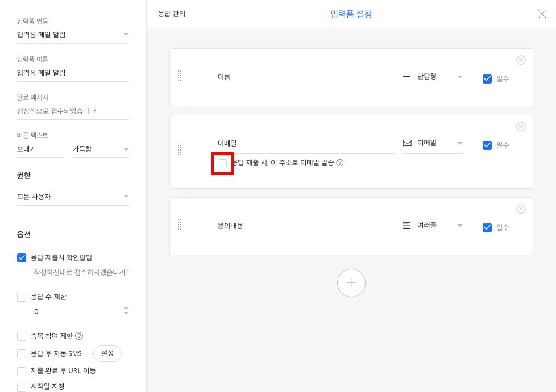Enable 응답 제출 시 이메일 발송 checkbox
Screen dimensions: 556x392
coord(222,164)
